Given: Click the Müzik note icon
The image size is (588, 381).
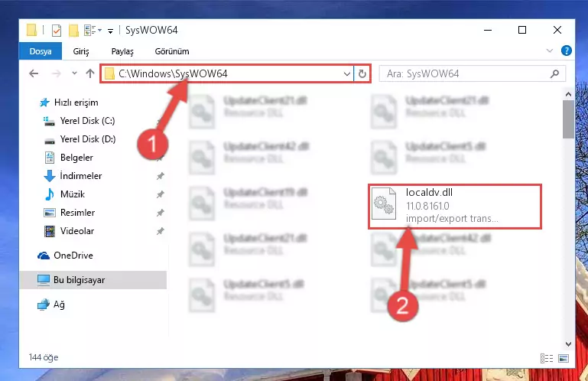Looking at the screenshot, I should pos(49,194).
